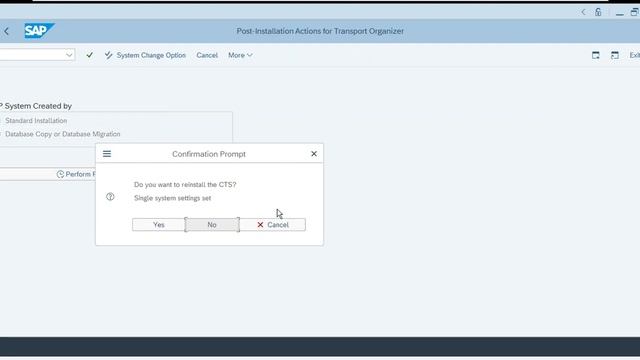Click the SAP logo
This screenshot has width=640, height=360.
click(39, 31)
